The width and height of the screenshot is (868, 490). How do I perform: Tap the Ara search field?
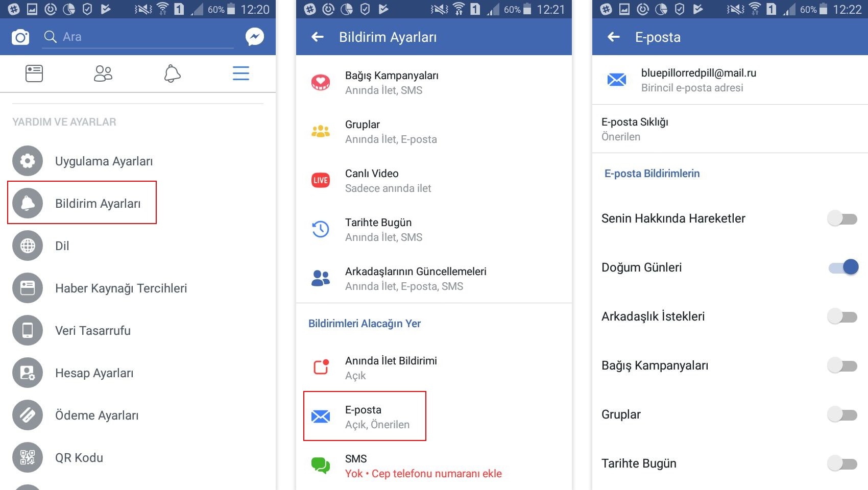[138, 37]
